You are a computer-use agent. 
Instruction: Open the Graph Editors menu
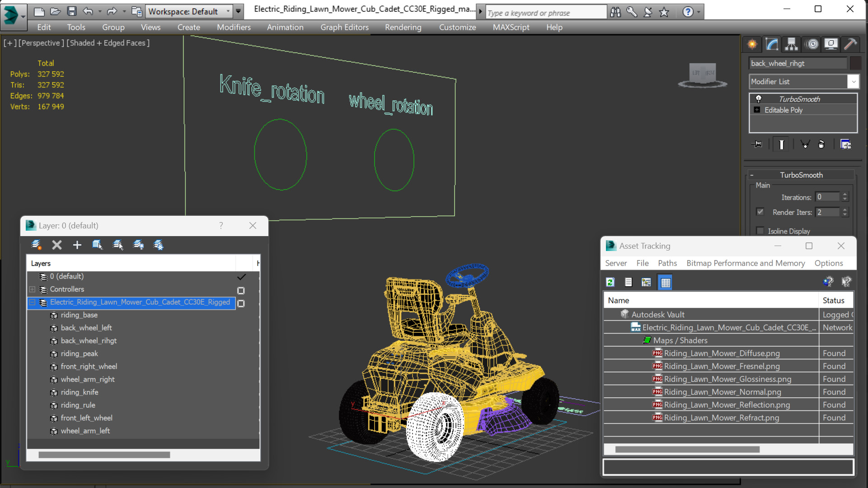click(x=344, y=27)
